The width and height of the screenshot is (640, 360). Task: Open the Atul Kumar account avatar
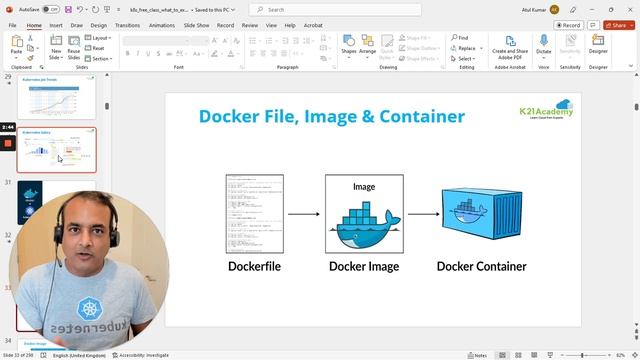554,10
